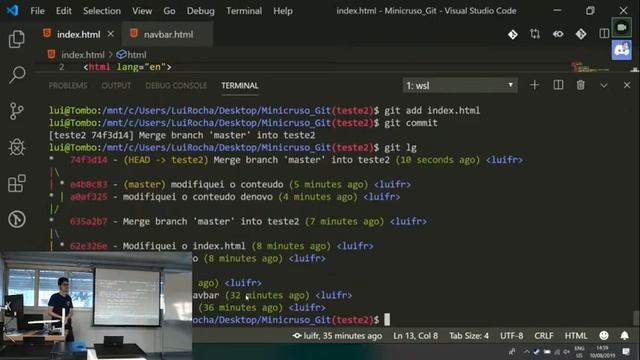The width and height of the screenshot is (640, 360).
Task: Open the Search view in activity bar
Action: pyautogui.click(x=17, y=75)
